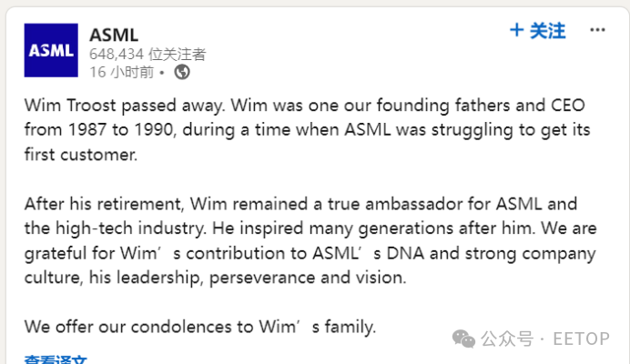Click the line starting "from 1987 to 1990"
Screen dimensions: 630x364
tap(307, 129)
